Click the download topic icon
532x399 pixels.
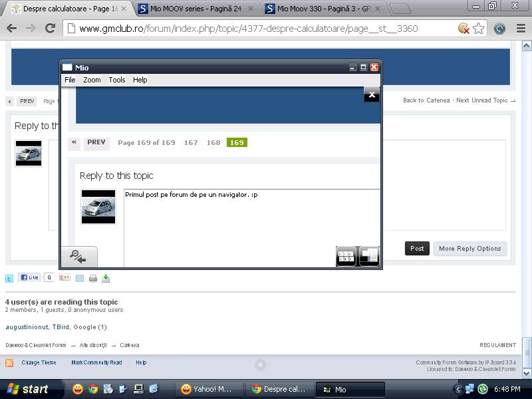point(106,279)
